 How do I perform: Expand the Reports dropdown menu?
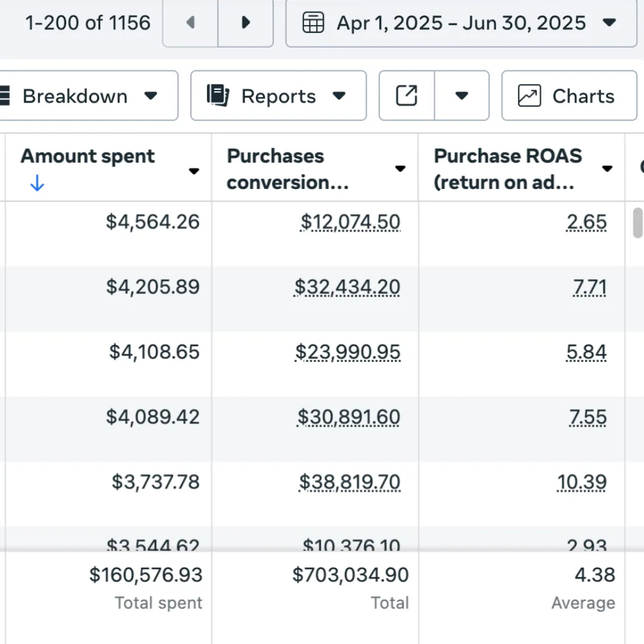339,96
